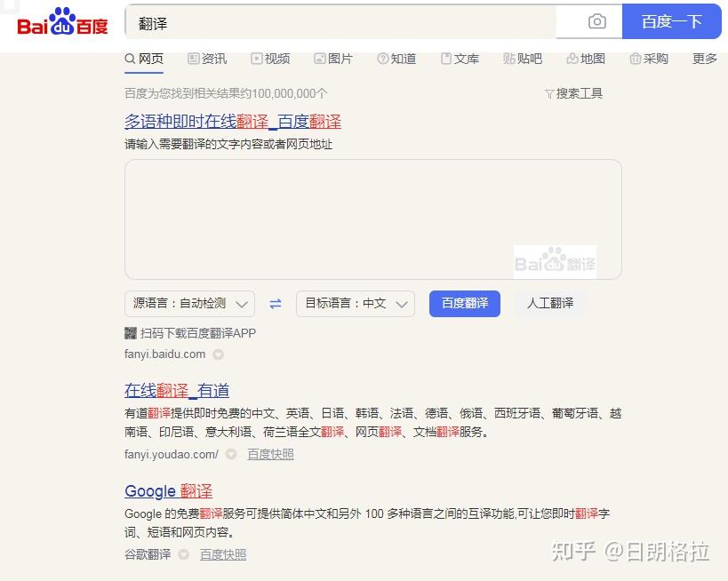The height and width of the screenshot is (581, 728).
Task: Switch to the 采购 tab
Action: point(656,59)
